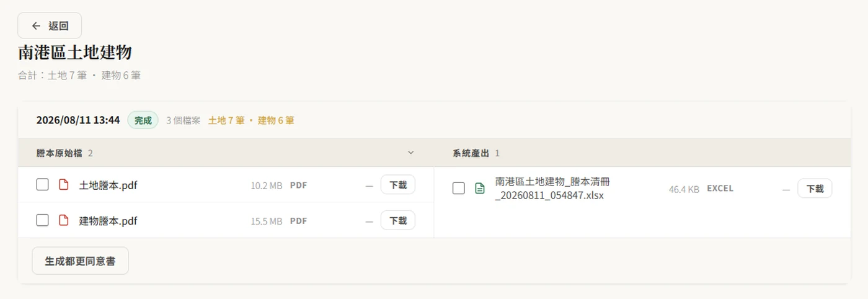Click the orange 土地 7 筆・建物 6 筆 summary
The image size is (868, 299).
tap(251, 120)
